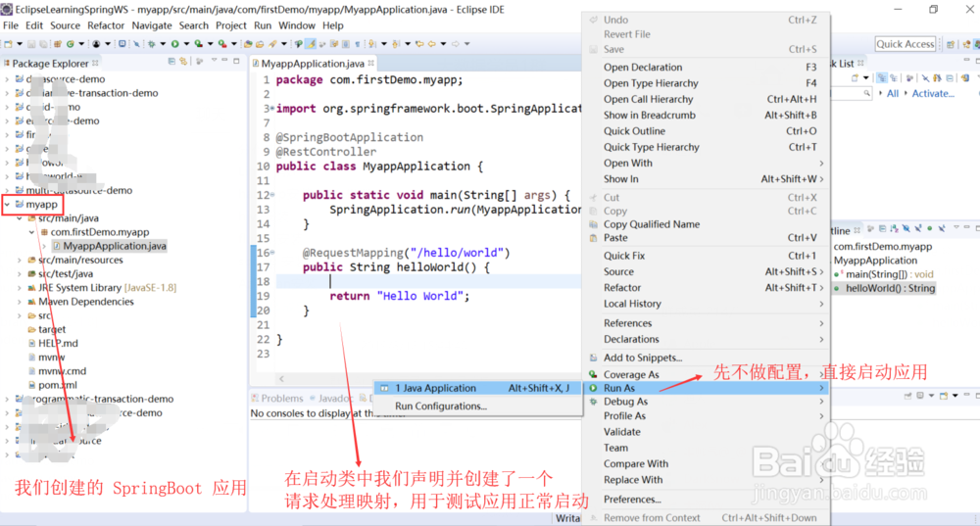The height and width of the screenshot is (526, 980).
Task: Open Package Explorer view menu triangle
Action: click(x=214, y=61)
